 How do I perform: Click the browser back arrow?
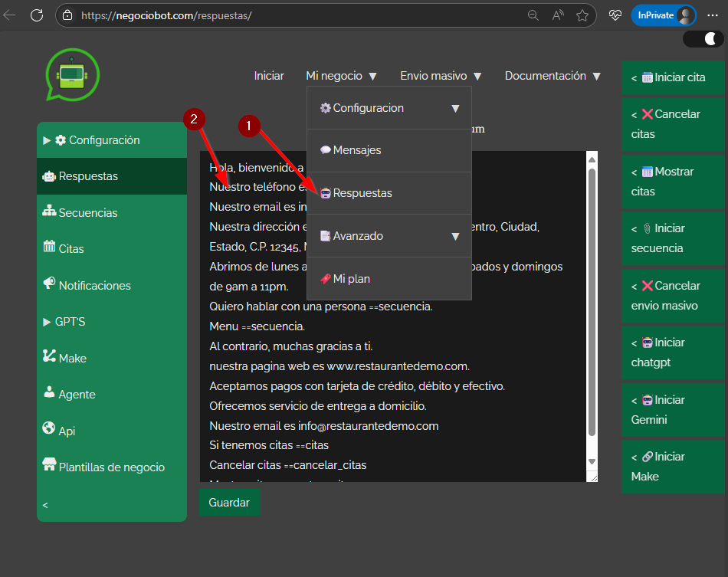pos(9,15)
